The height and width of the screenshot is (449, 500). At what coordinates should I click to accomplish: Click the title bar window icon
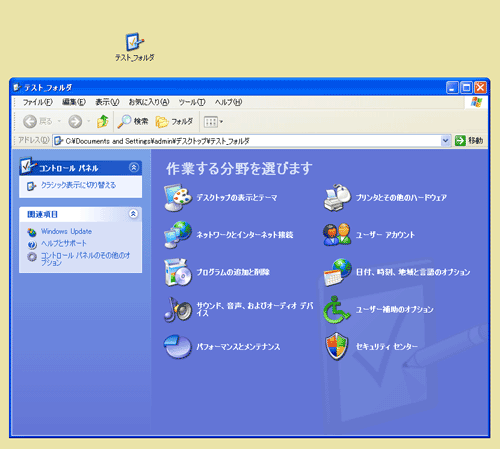[x=17, y=88]
